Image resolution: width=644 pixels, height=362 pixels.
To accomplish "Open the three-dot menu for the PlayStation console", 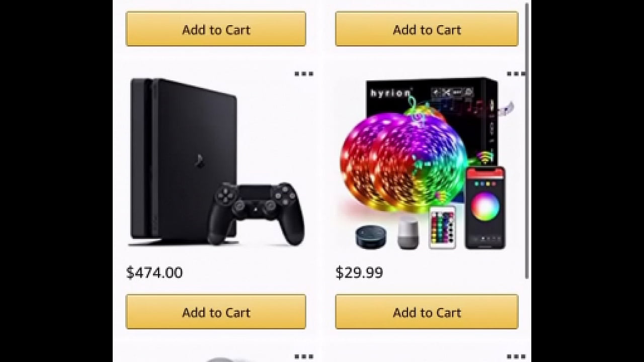I will point(303,74).
